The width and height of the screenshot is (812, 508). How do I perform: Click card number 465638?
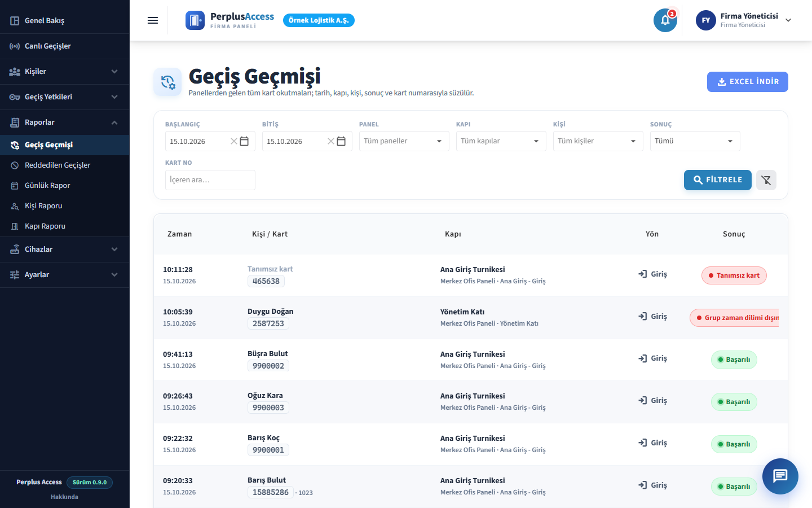pyautogui.click(x=266, y=281)
